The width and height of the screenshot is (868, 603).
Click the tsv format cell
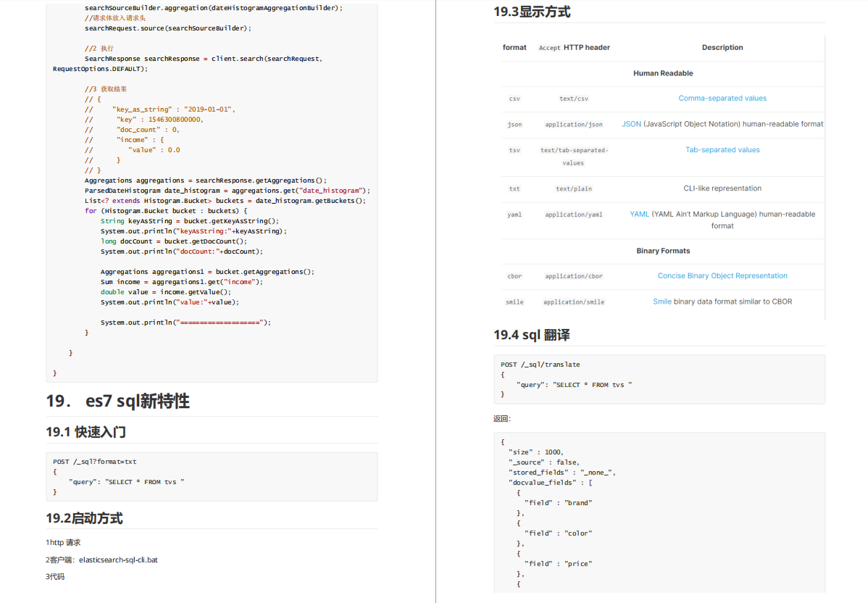pyautogui.click(x=514, y=150)
